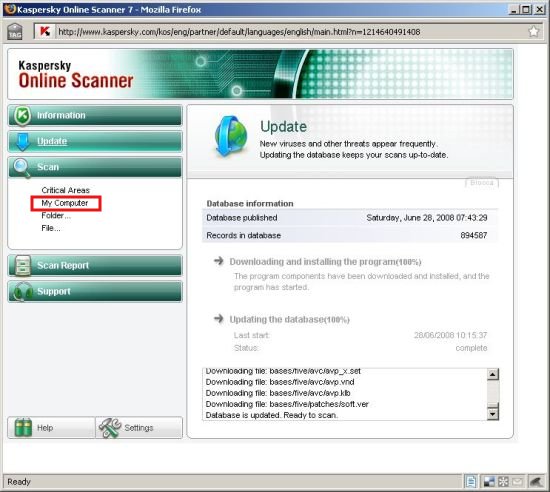Open the Support section
550x492 pixels.
click(x=95, y=291)
